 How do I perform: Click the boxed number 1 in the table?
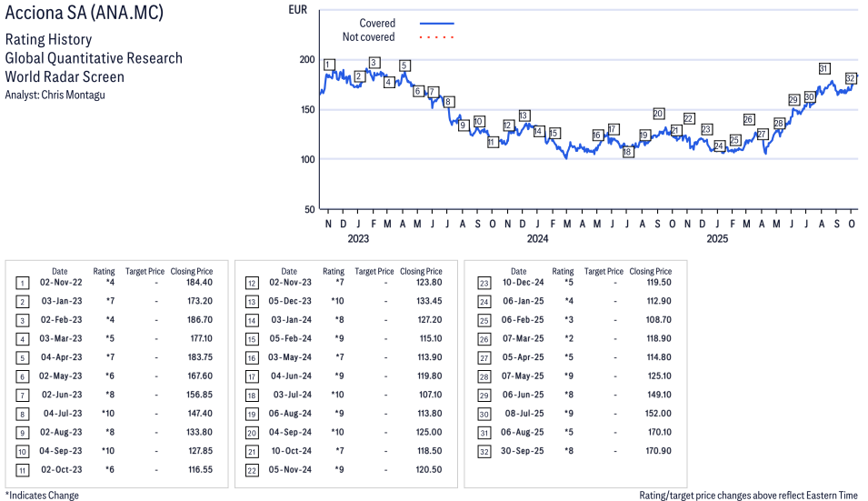coord(22,284)
